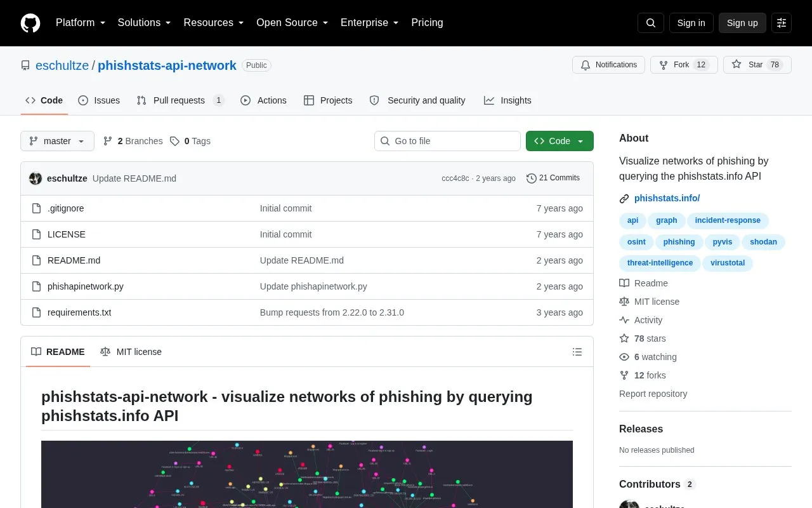Open the Activity link in About
The height and width of the screenshot is (508, 812).
pos(641,320)
